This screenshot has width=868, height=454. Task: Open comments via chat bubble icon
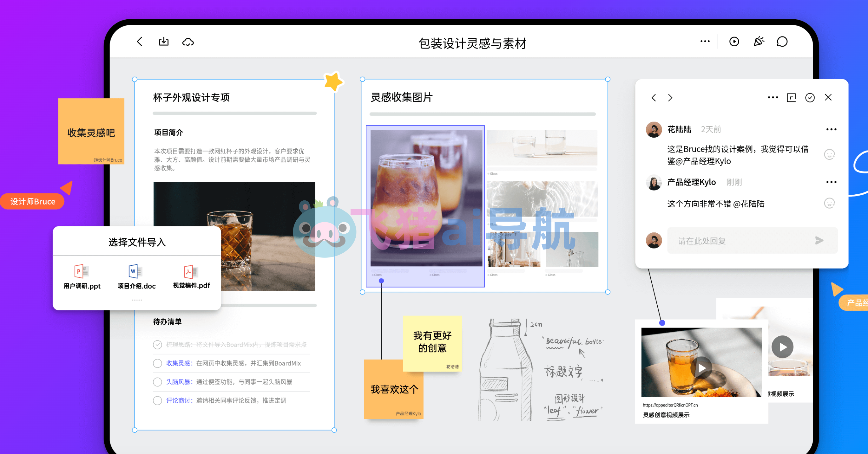pyautogui.click(x=782, y=42)
